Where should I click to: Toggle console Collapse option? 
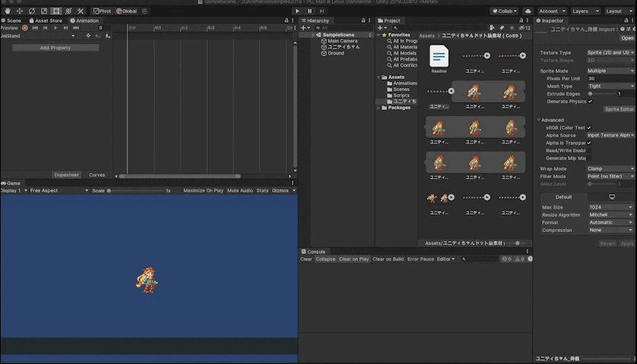point(325,259)
